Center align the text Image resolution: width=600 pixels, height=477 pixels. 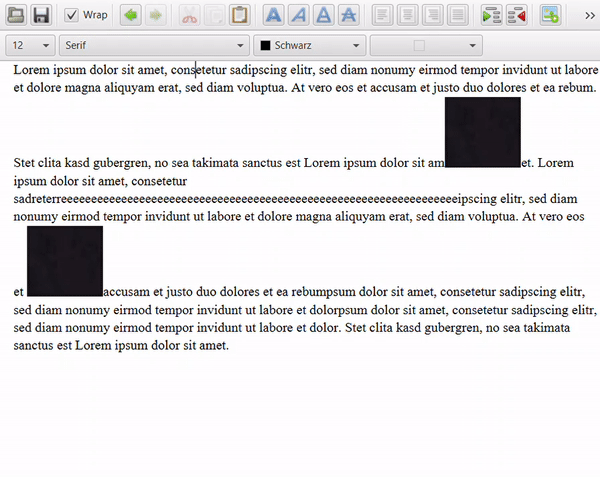coord(408,15)
